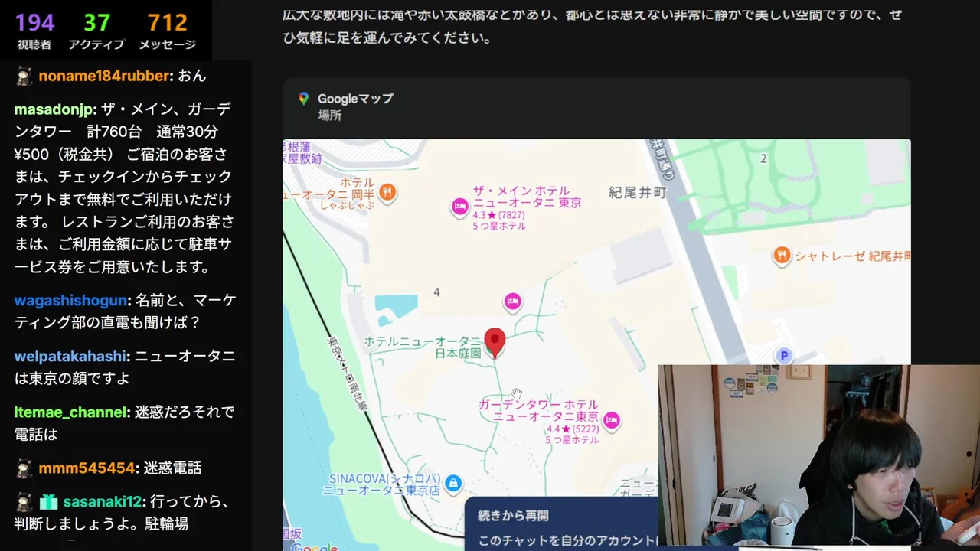
Task: Click the Chateraise Kioicho orange restaurant marker
Action: [782, 256]
